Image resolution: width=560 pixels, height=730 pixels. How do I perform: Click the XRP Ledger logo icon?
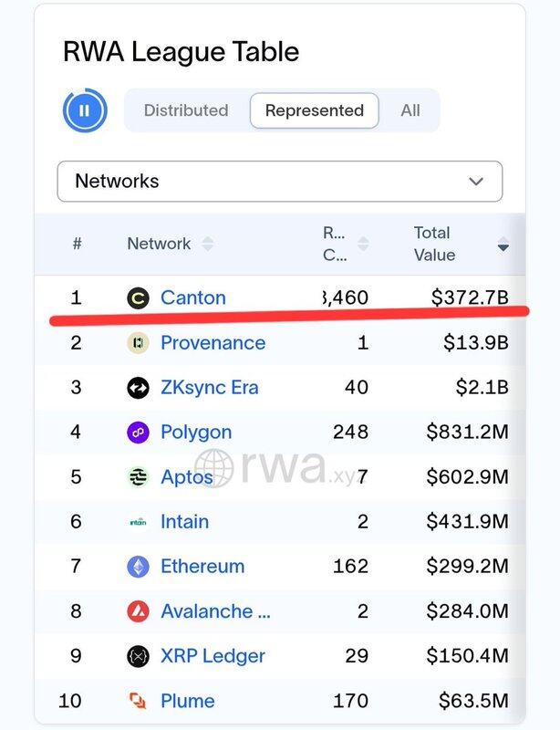pyautogui.click(x=138, y=656)
